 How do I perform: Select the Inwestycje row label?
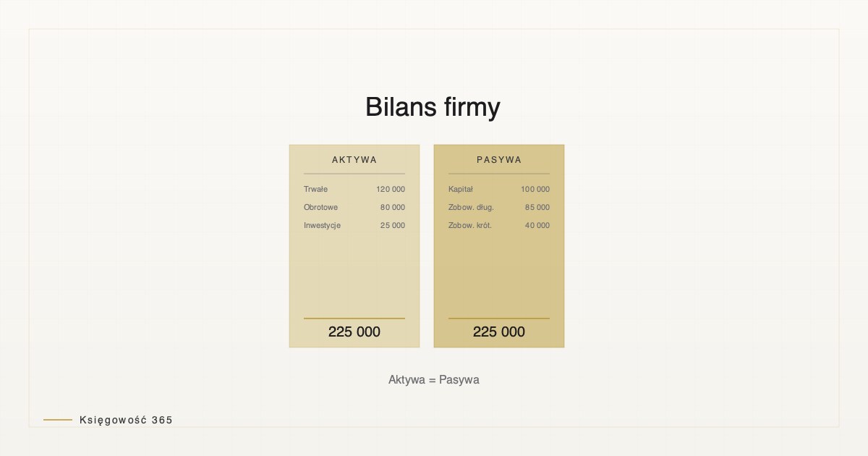point(322,226)
